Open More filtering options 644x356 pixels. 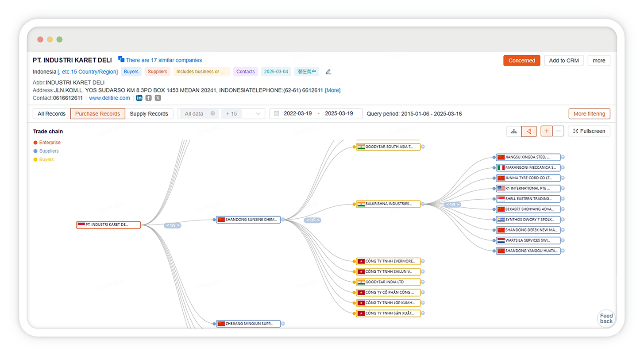[x=589, y=114]
